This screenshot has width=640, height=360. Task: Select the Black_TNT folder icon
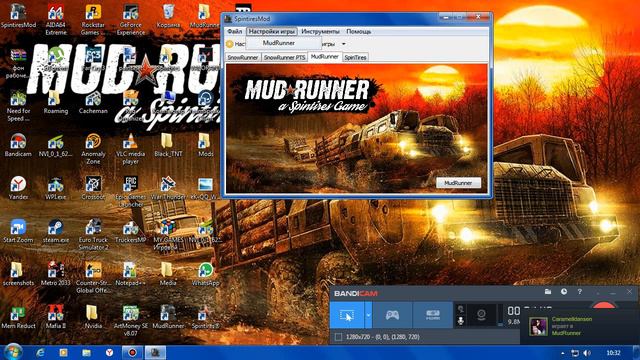coord(168,145)
